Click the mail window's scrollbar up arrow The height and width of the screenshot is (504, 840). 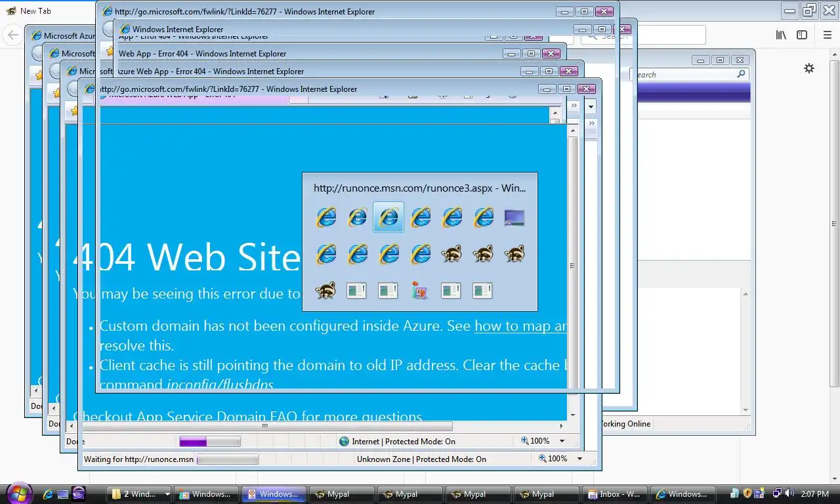coord(745,294)
